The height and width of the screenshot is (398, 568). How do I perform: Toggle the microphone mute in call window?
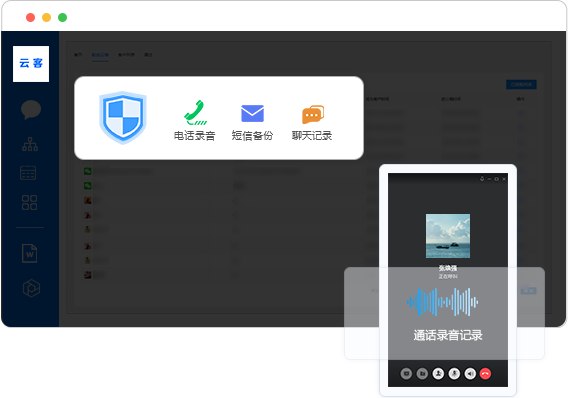click(x=454, y=373)
